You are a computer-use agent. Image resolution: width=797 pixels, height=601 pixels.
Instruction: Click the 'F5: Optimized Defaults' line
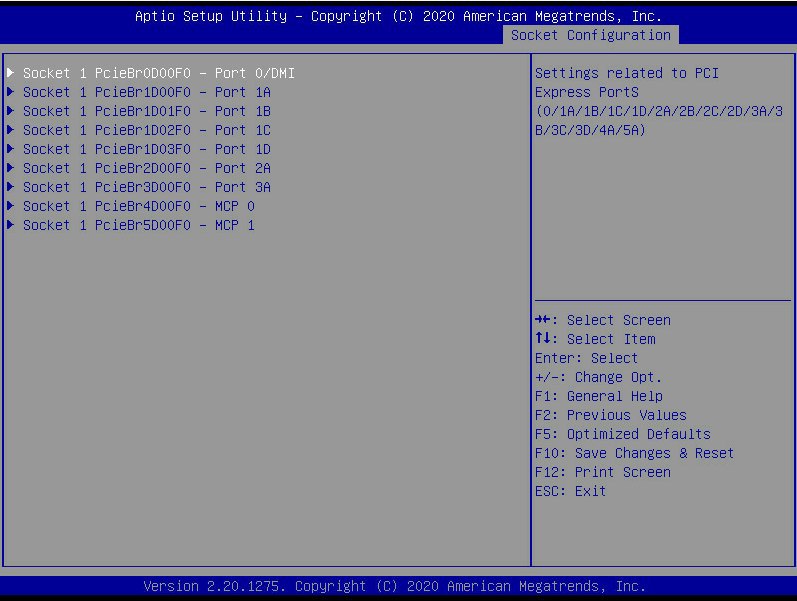623,434
